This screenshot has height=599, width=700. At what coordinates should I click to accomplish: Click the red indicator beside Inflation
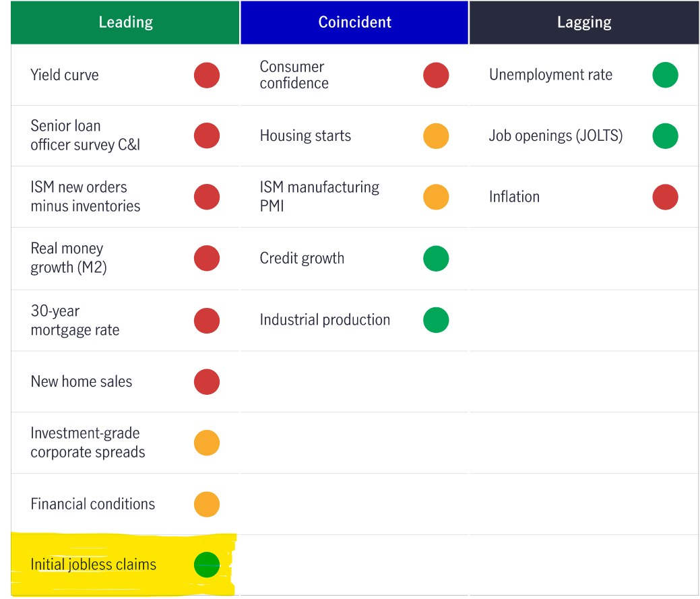pyautogui.click(x=665, y=197)
